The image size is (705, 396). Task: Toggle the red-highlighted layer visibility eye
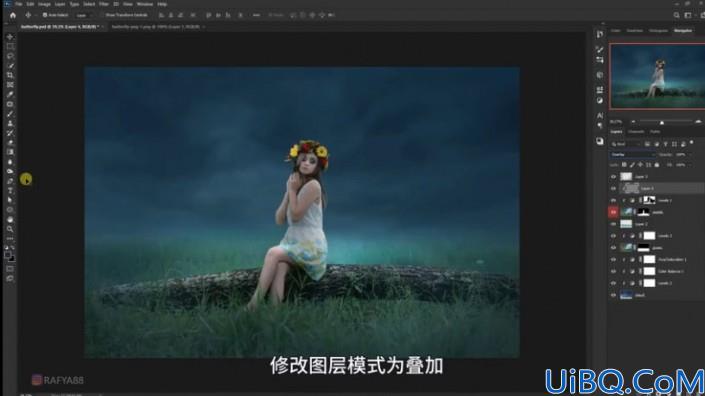[613, 212]
